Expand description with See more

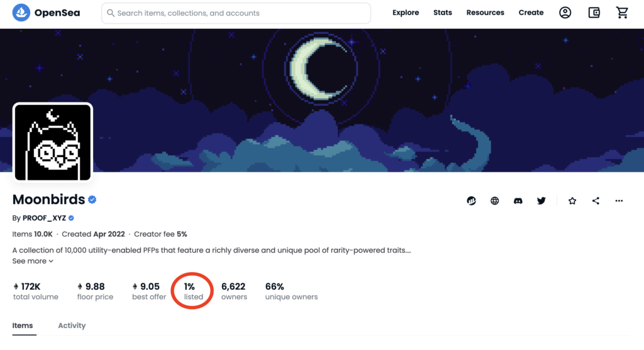coord(33,261)
